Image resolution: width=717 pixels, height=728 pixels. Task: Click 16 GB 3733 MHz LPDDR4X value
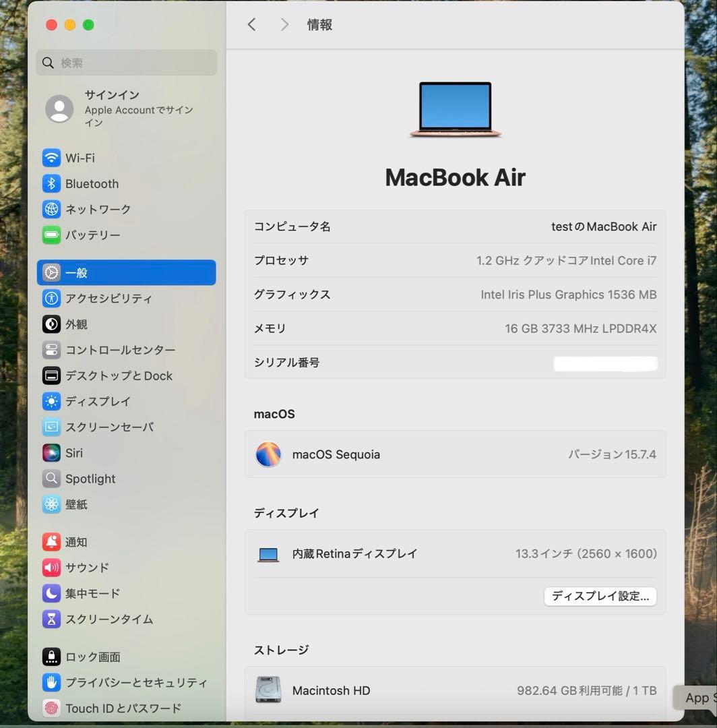coord(581,328)
